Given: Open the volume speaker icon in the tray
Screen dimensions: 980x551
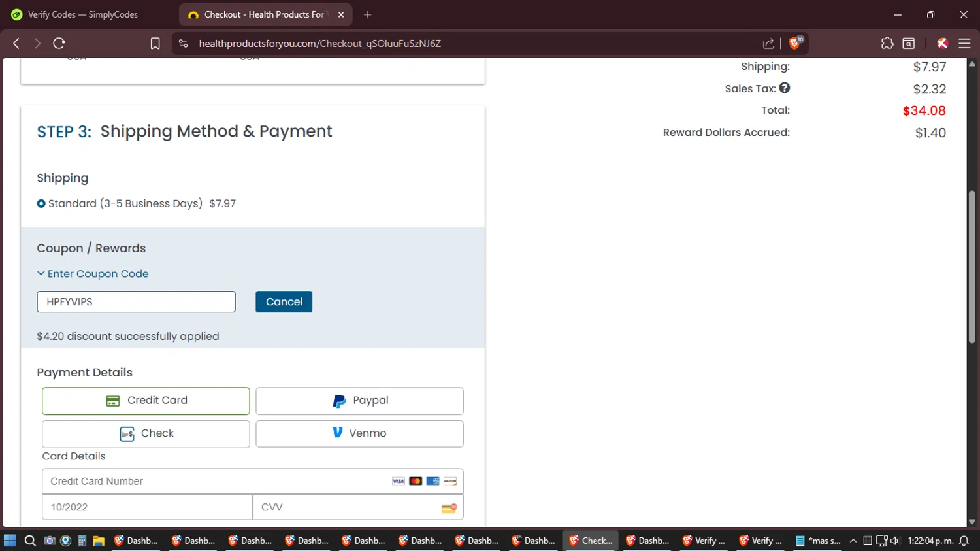Looking at the screenshot, I should click(894, 541).
